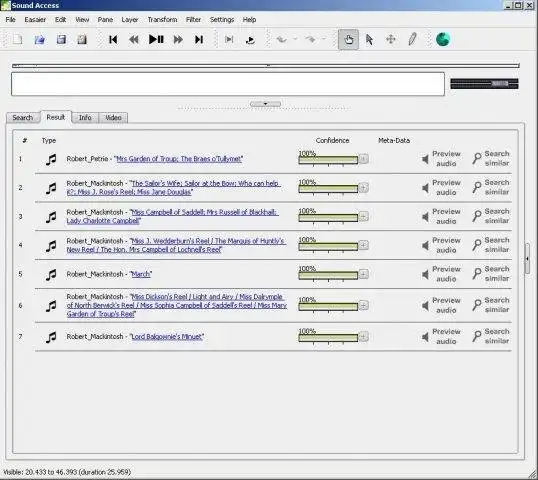
Task: Toggle Play/Pause playback
Action: (x=156, y=39)
